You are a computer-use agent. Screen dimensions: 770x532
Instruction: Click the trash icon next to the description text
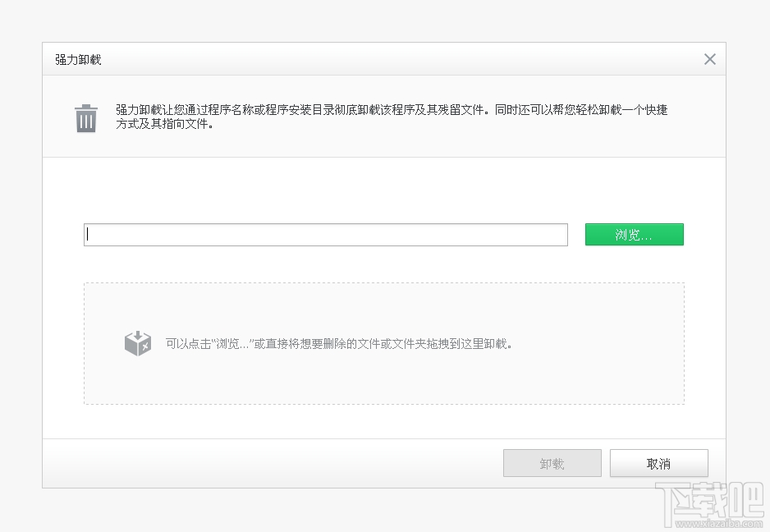coord(85,117)
